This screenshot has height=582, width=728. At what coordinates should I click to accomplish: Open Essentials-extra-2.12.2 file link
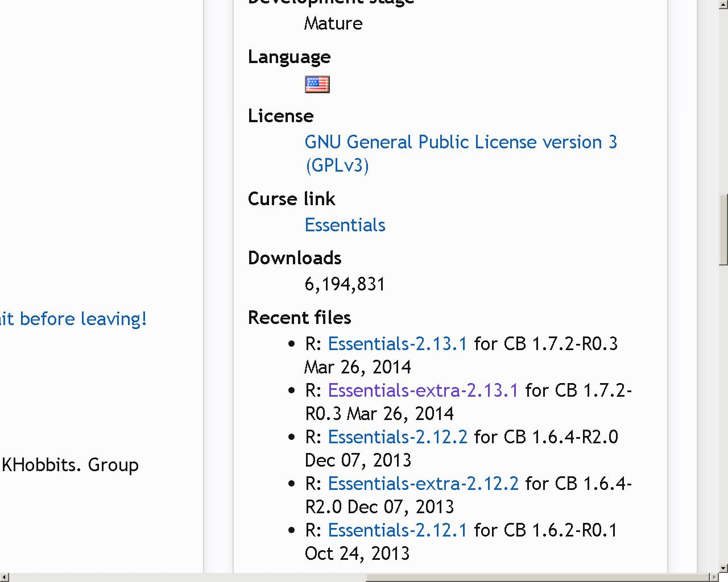click(x=423, y=484)
